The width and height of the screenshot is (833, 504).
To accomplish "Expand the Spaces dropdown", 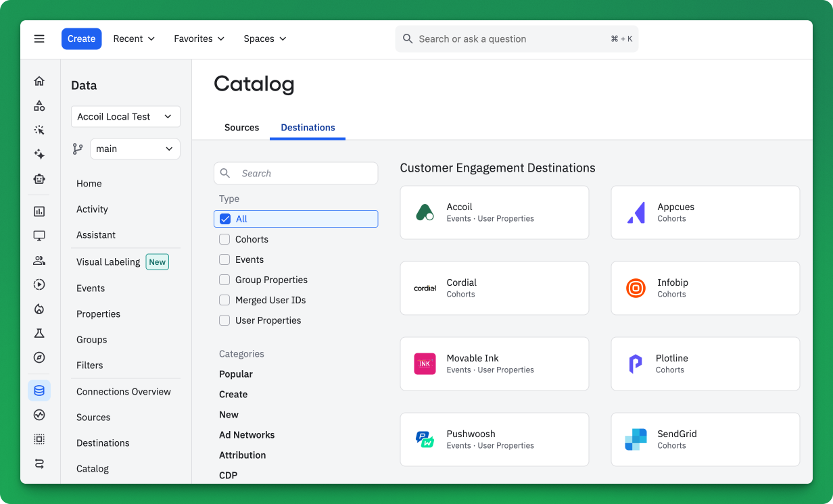I will [x=265, y=39].
